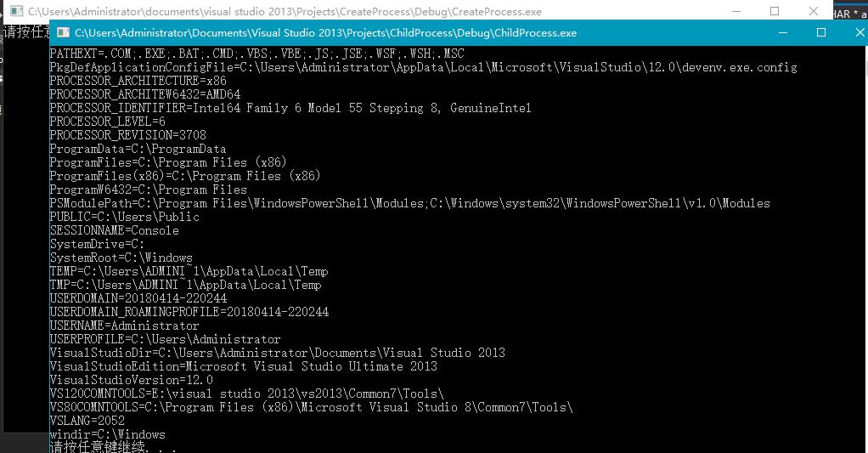Click the PkgDefApplicationConfigFile line
The image size is (868, 453).
pos(424,67)
